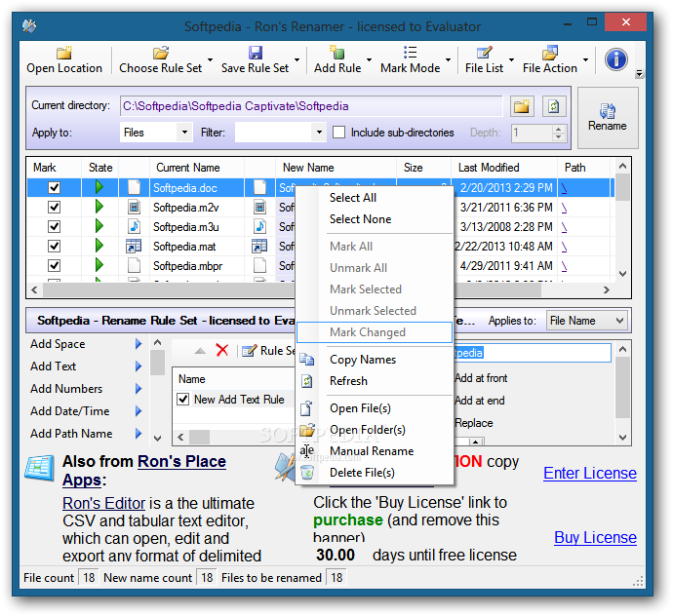
Task: Click the file list horizontal scrollbar
Action: [292, 290]
